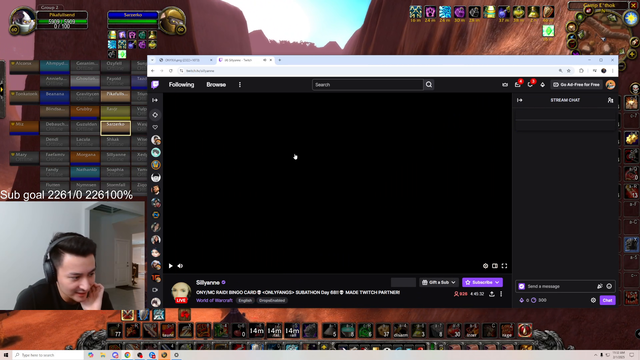
Task: Click the Windows taskbar search box
Action: 48,355
